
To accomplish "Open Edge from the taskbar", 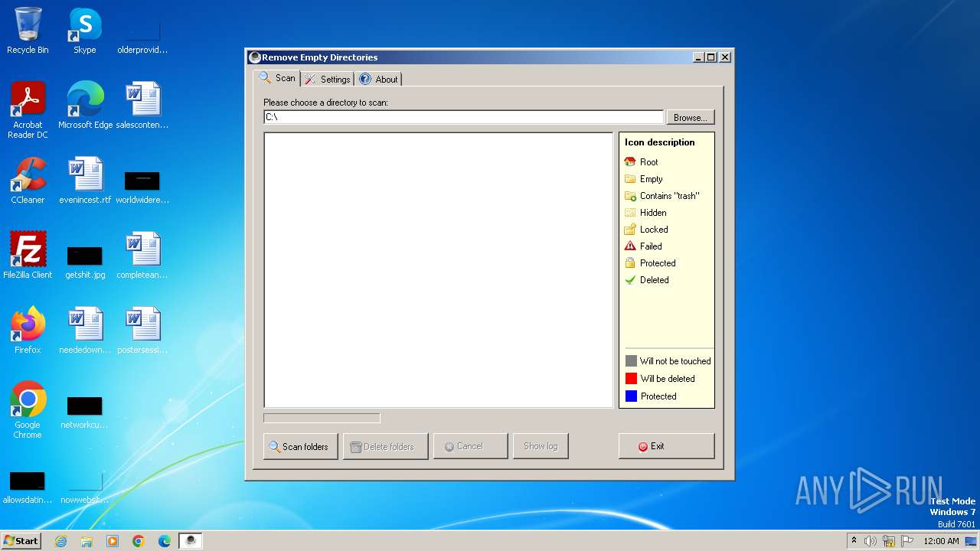I will point(165,541).
